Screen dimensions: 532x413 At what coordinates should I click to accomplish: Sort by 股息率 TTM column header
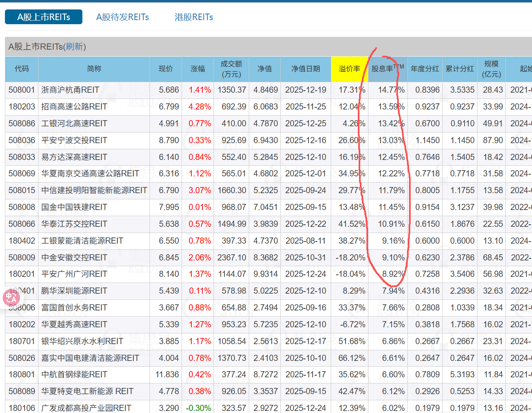(387, 69)
